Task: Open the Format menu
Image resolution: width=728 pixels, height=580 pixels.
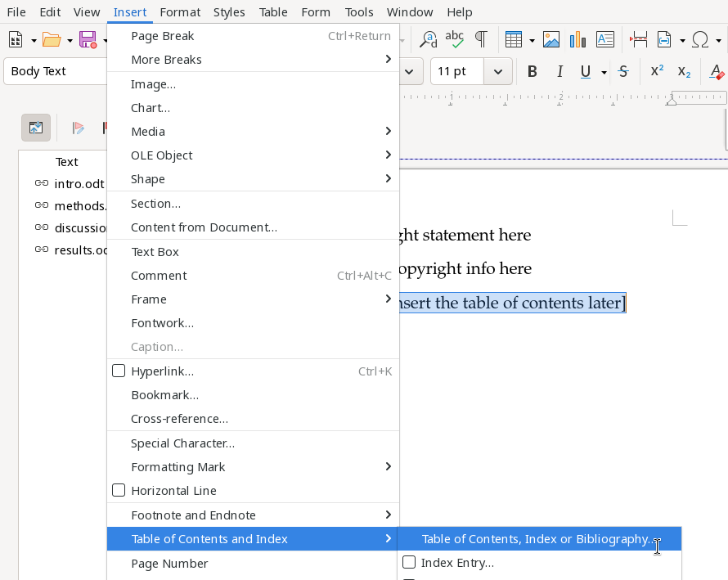Action: coord(180,12)
